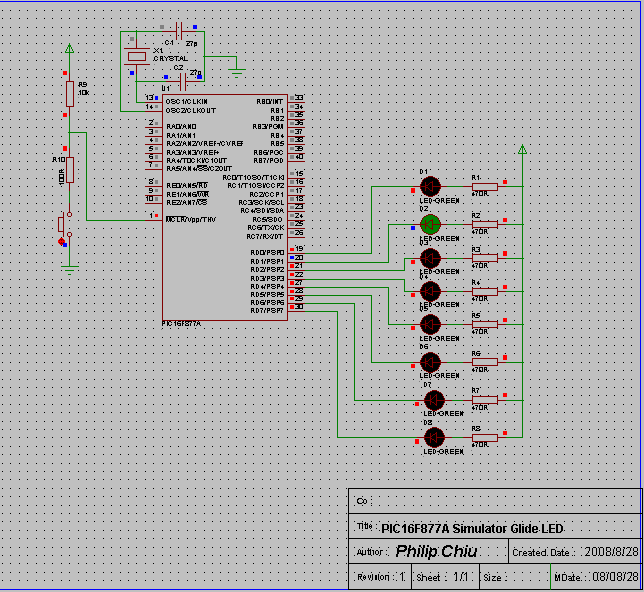
Task: Select LED D1 in the schematic
Action: pos(430,187)
